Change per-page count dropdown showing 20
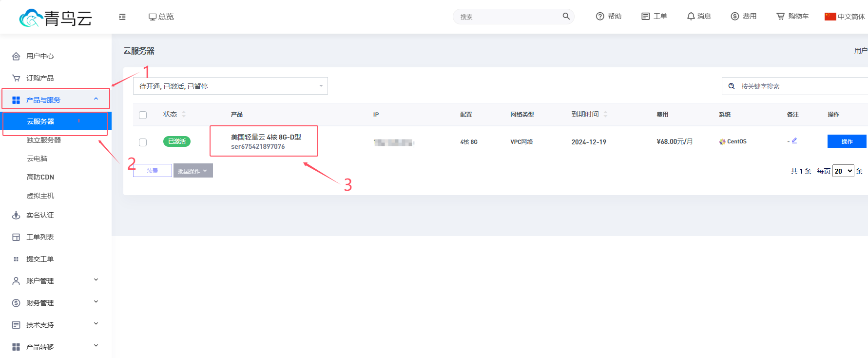This screenshot has width=868, height=358. pos(843,171)
